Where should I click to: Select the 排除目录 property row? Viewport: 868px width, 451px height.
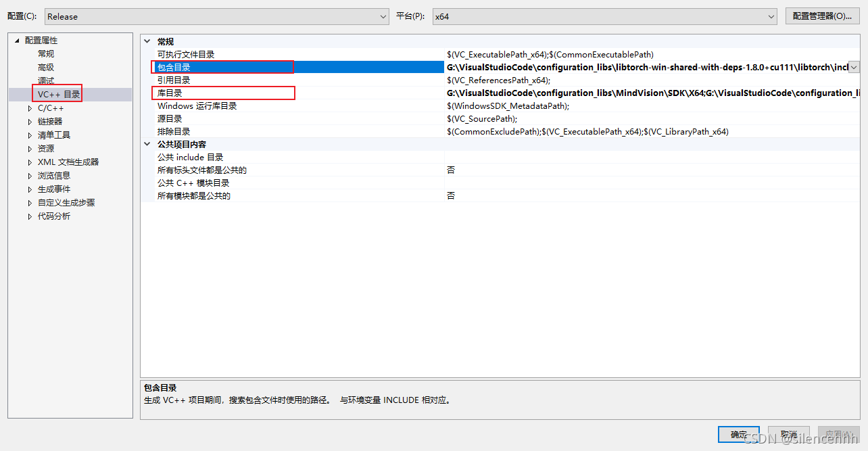click(x=500, y=131)
